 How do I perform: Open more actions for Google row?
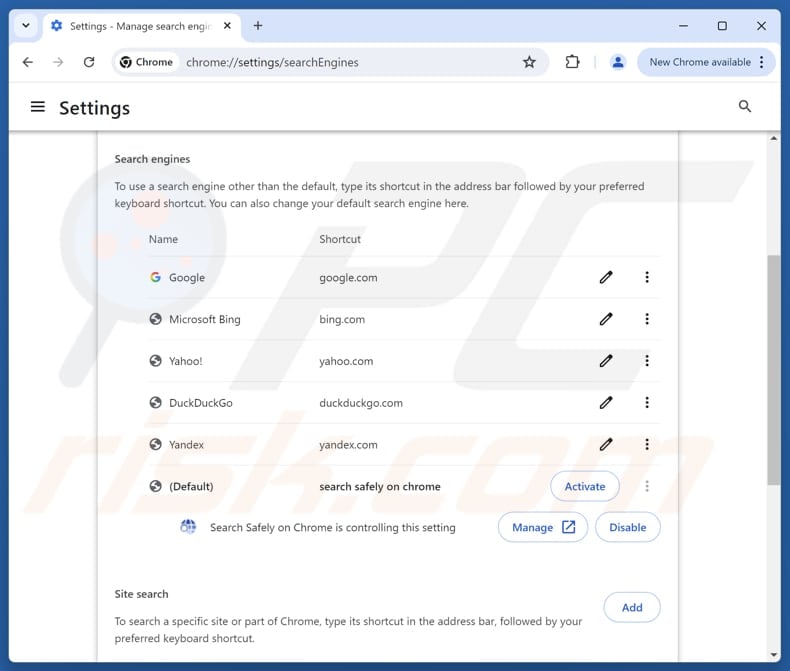pos(647,277)
